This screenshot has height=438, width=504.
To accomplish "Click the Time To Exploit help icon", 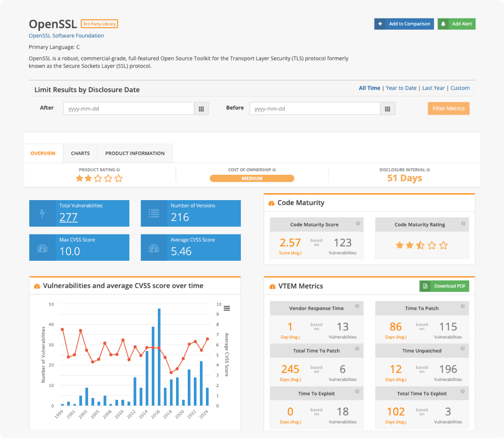I will (357, 391).
